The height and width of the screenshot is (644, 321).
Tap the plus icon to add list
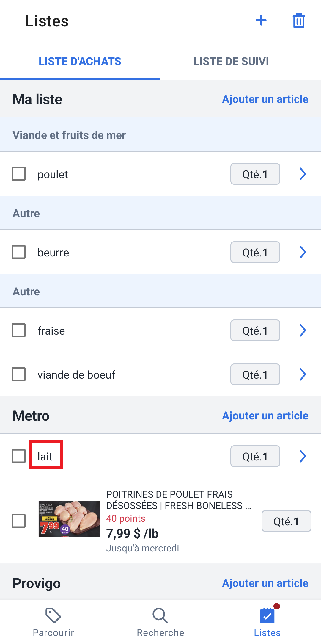(261, 21)
